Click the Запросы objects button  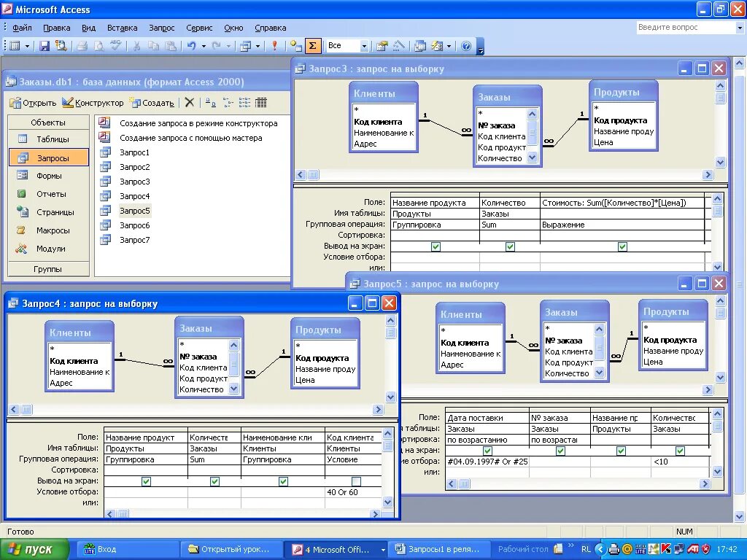[49, 157]
